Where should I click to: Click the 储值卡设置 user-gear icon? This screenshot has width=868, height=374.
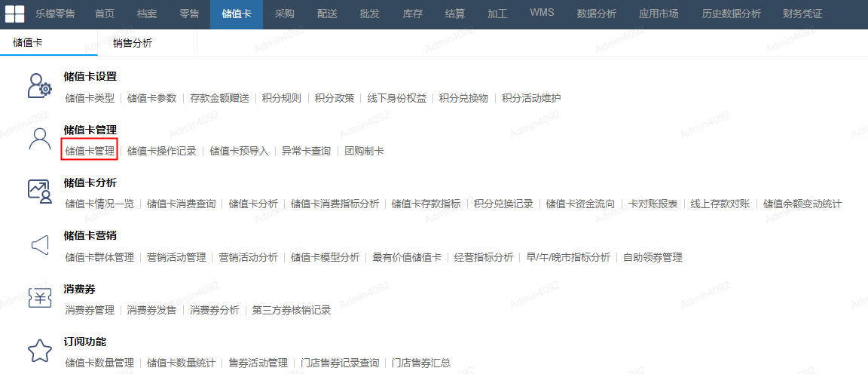click(x=39, y=85)
